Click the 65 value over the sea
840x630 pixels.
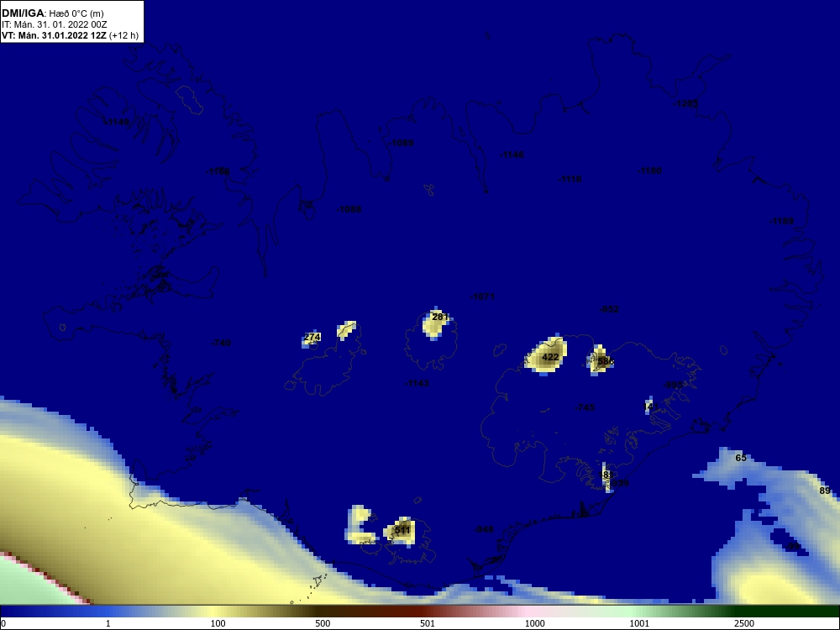741,458
